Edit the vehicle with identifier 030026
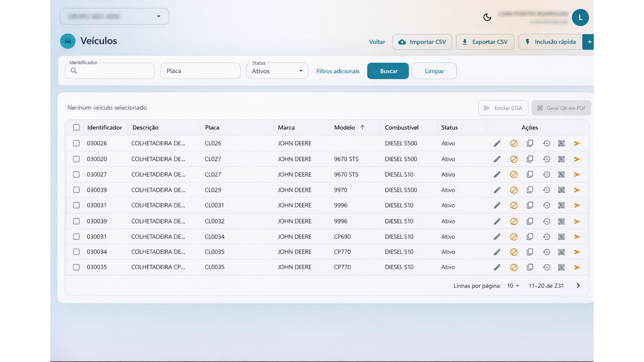Screen dimensions: 644x362 (x=497, y=144)
